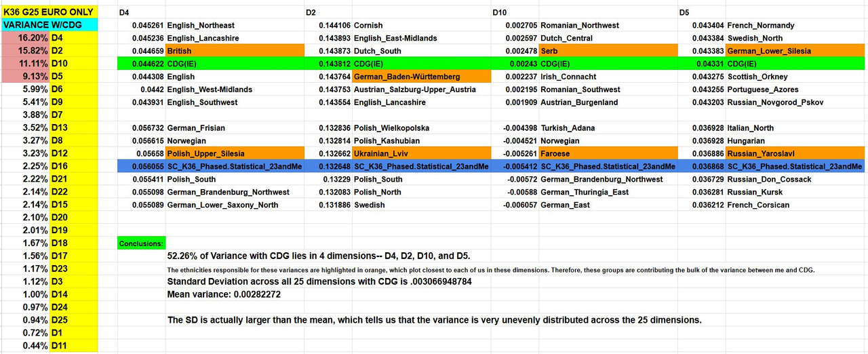The width and height of the screenshot is (868, 354).
Task: Click the Austrian_Burgenland cell
Action: point(608,102)
